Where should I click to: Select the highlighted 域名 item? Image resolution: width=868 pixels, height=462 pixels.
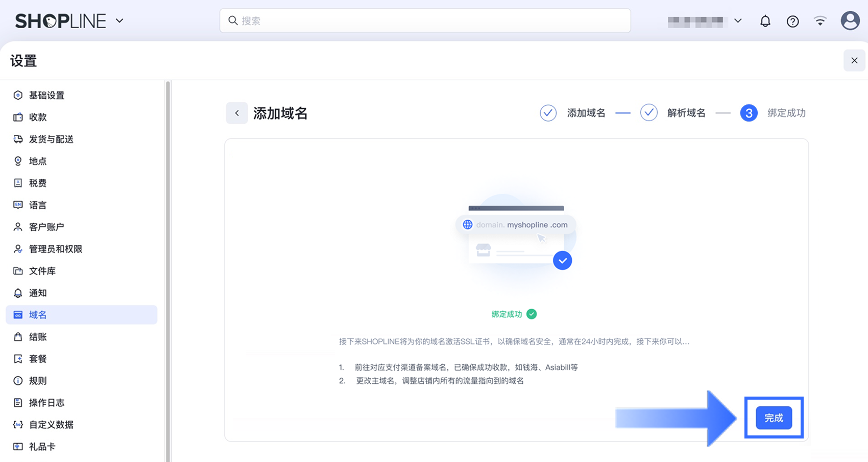pyautogui.click(x=82, y=315)
